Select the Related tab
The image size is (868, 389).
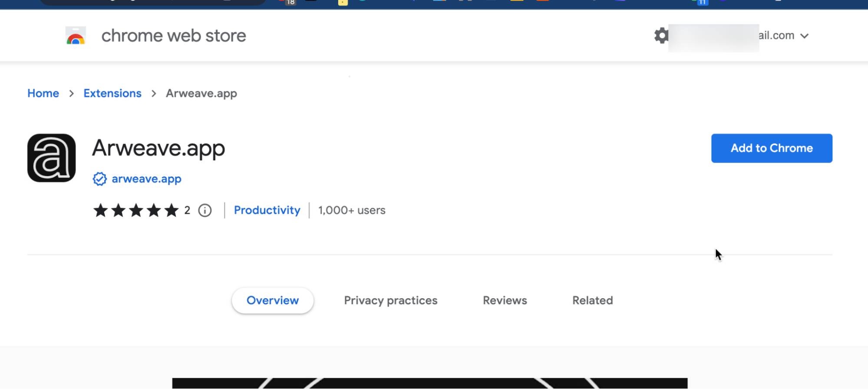pos(593,300)
